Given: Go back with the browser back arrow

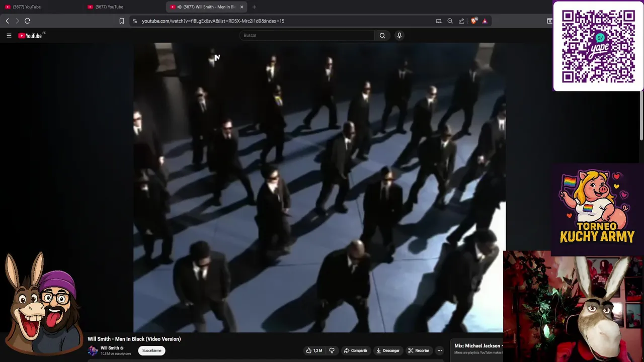Looking at the screenshot, I should click(7, 21).
